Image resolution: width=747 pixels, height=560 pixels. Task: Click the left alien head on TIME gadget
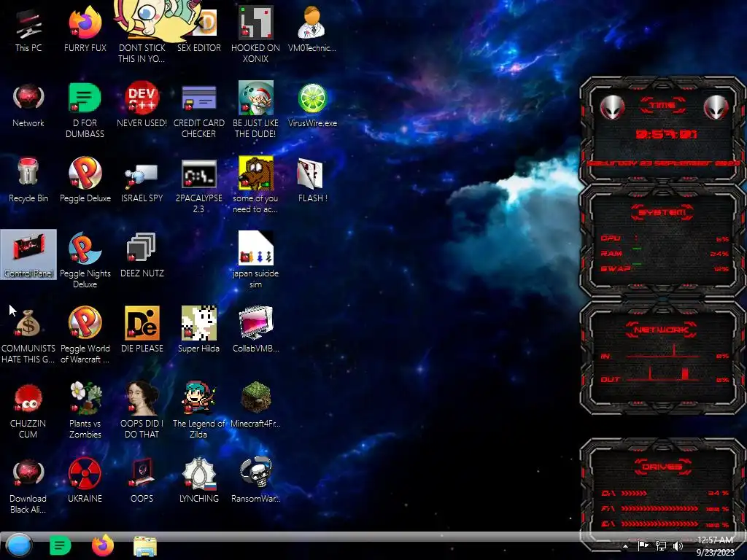(612, 107)
